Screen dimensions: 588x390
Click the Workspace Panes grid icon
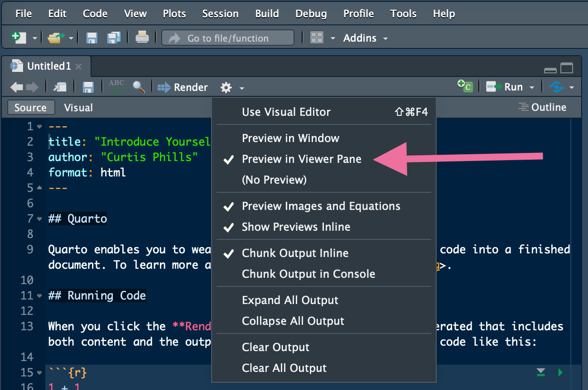pyautogui.click(x=317, y=38)
